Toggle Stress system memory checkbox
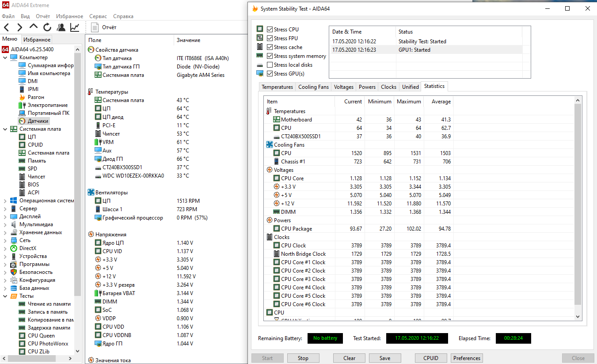The width and height of the screenshot is (597, 364). click(x=270, y=56)
